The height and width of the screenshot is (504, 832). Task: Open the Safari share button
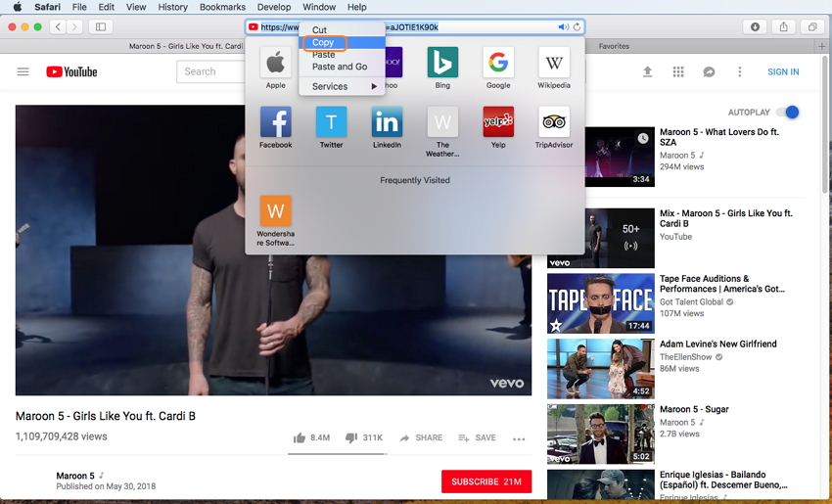tap(783, 26)
